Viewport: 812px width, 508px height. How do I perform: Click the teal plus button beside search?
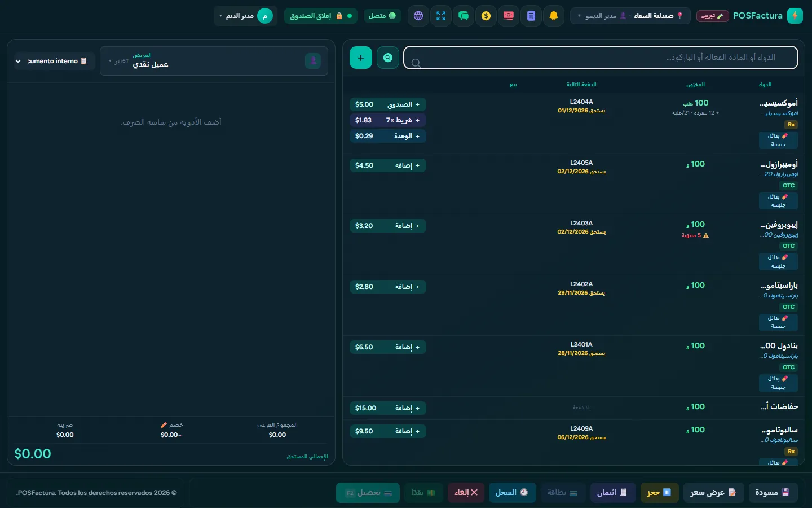(x=361, y=58)
